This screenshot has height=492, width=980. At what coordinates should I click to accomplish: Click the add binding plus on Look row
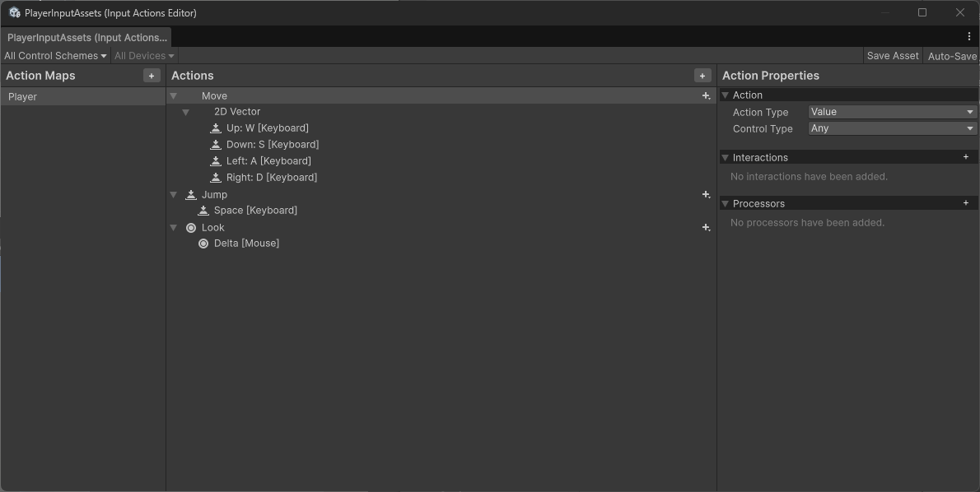[706, 228]
